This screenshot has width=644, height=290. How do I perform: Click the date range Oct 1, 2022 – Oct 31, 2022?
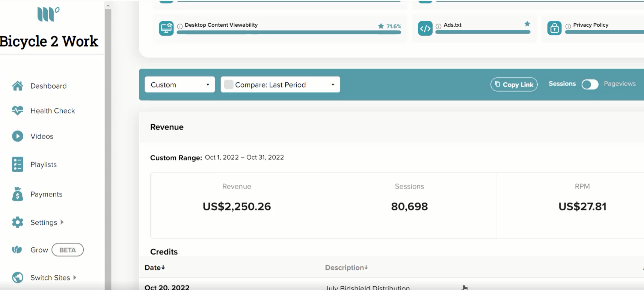tap(244, 157)
